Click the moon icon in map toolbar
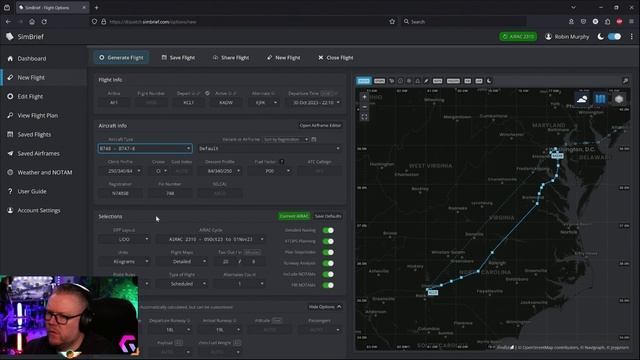640x360 pixels. pyautogui.click(x=489, y=81)
